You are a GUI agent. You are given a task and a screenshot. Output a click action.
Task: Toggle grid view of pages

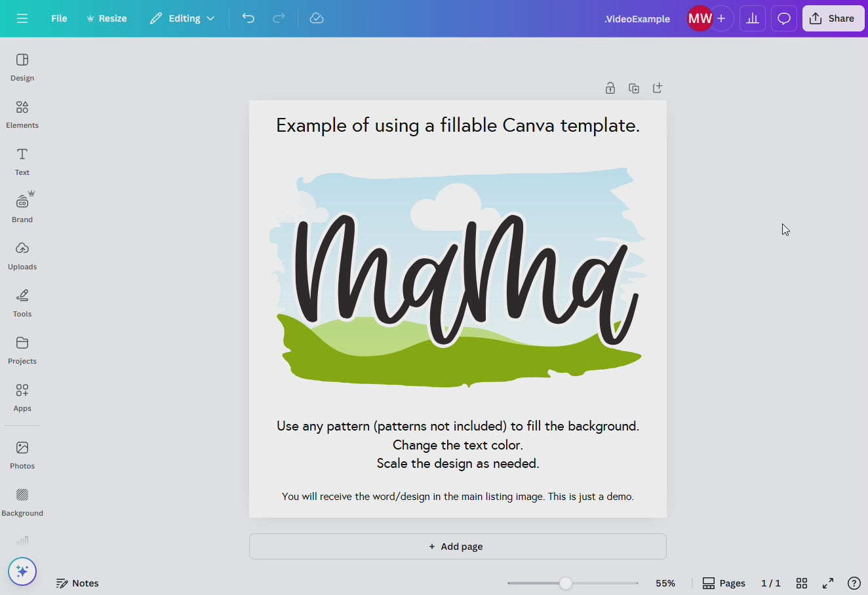[x=802, y=583]
